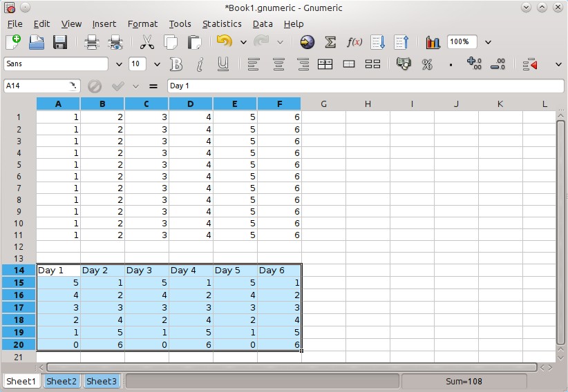Image resolution: width=568 pixels, height=392 pixels.
Task: Open the Help menu
Action: [x=294, y=24]
